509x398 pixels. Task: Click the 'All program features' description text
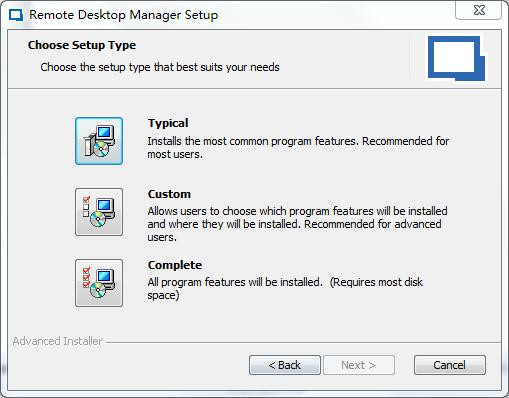click(x=285, y=289)
